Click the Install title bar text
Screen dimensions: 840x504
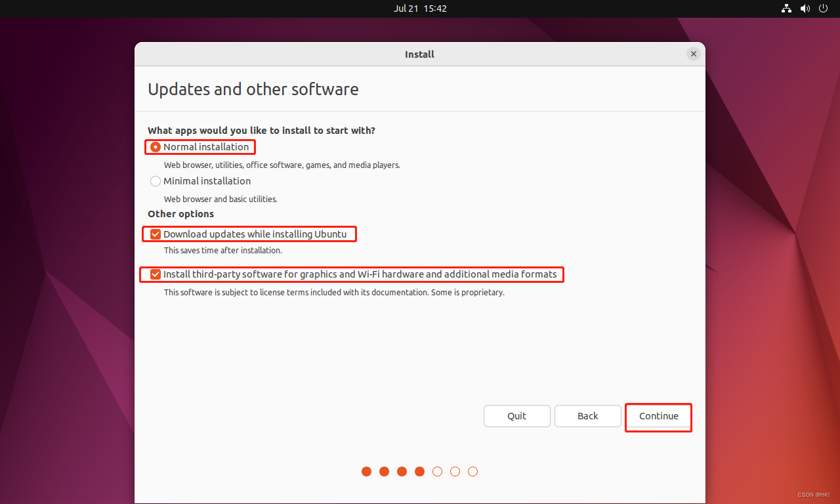coord(419,54)
